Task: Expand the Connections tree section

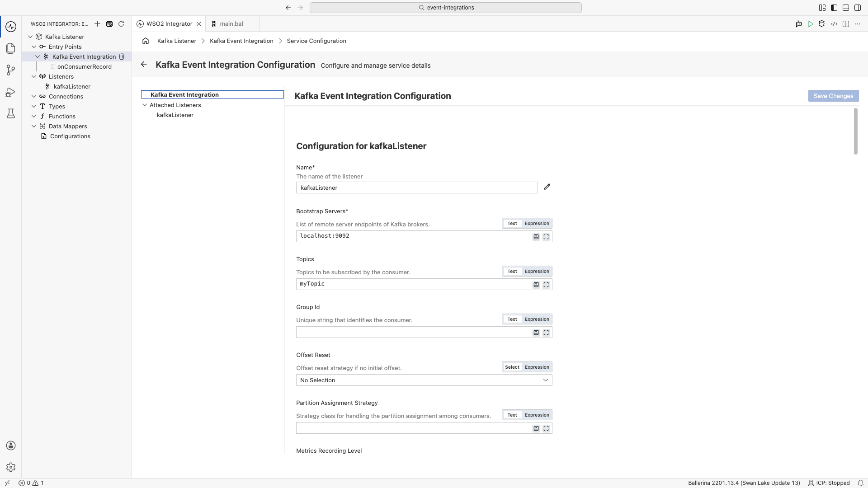Action: click(34, 96)
